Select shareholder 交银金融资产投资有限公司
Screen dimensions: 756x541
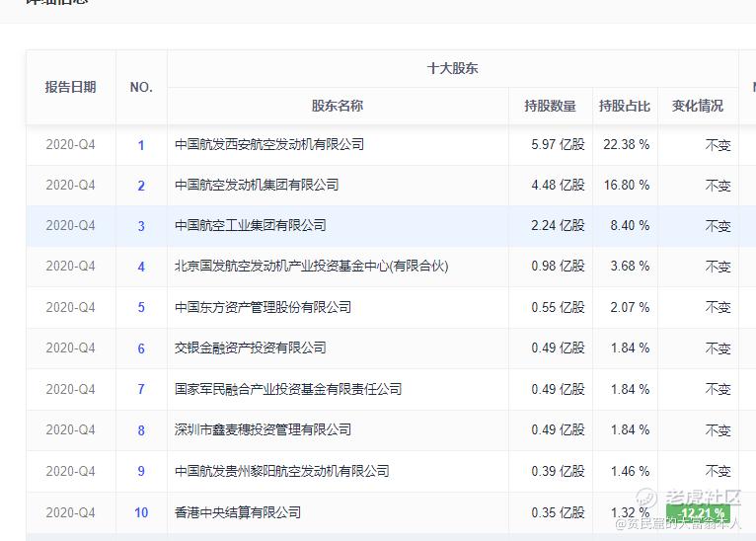tap(251, 348)
